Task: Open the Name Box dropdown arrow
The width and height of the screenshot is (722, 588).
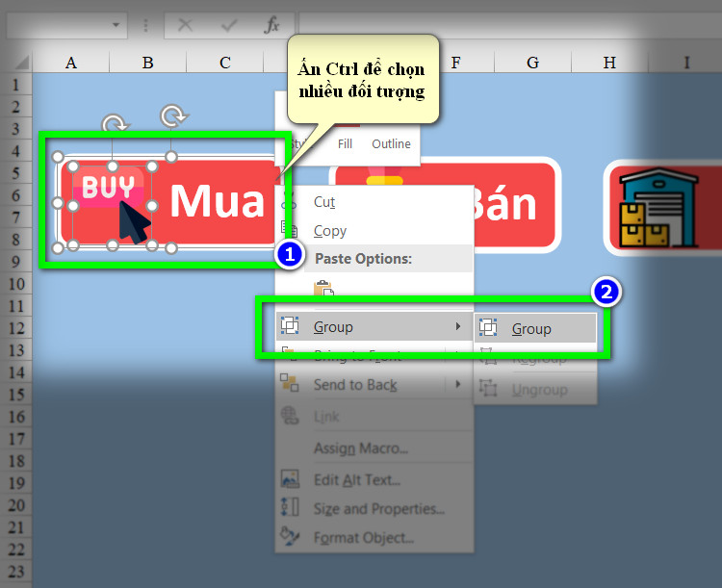Action: pos(116,25)
